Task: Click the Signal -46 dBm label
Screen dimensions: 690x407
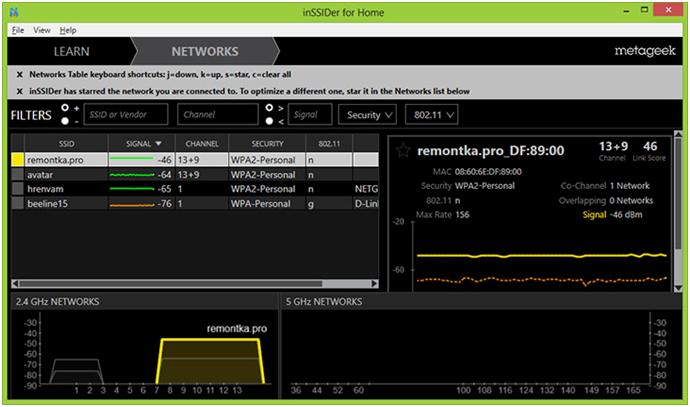Action: click(x=613, y=215)
